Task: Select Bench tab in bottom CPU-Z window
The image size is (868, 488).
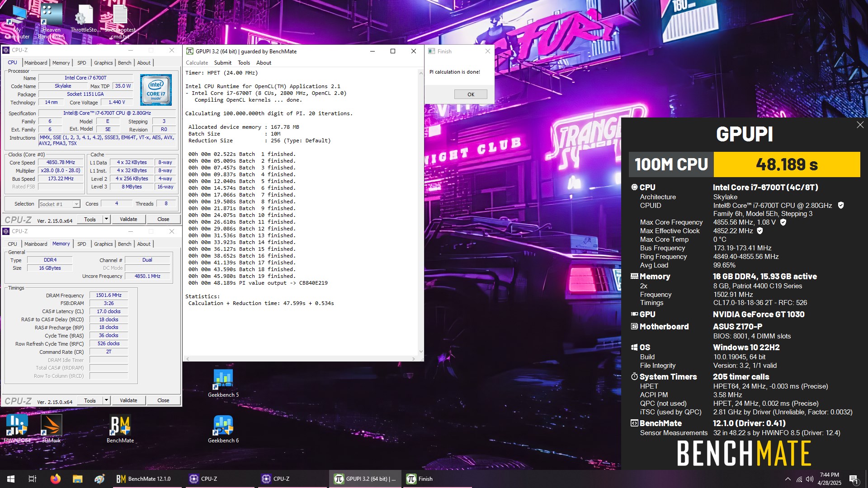Action: pyautogui.click(x=125, y=244)
